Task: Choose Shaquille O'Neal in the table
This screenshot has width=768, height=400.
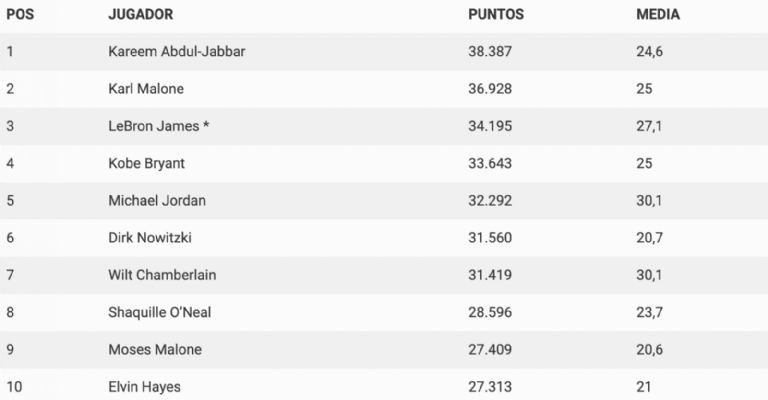Action: tap(159, 312)
